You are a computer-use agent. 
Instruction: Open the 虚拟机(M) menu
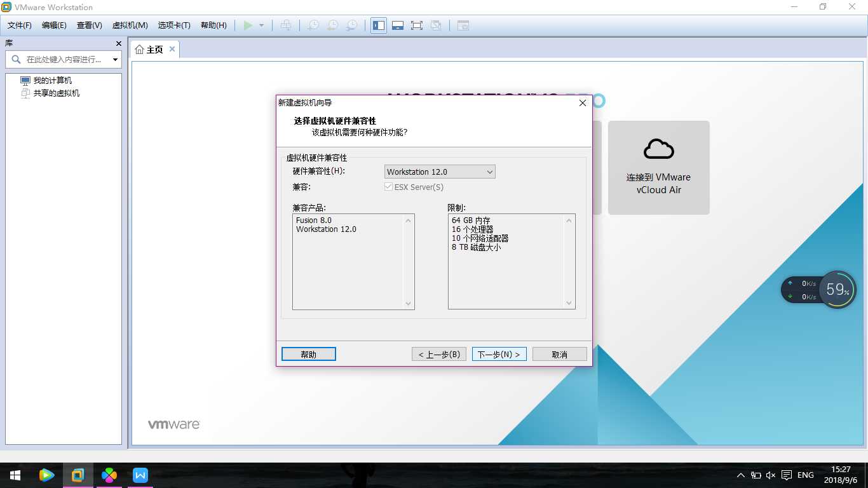tap(130, 25)
